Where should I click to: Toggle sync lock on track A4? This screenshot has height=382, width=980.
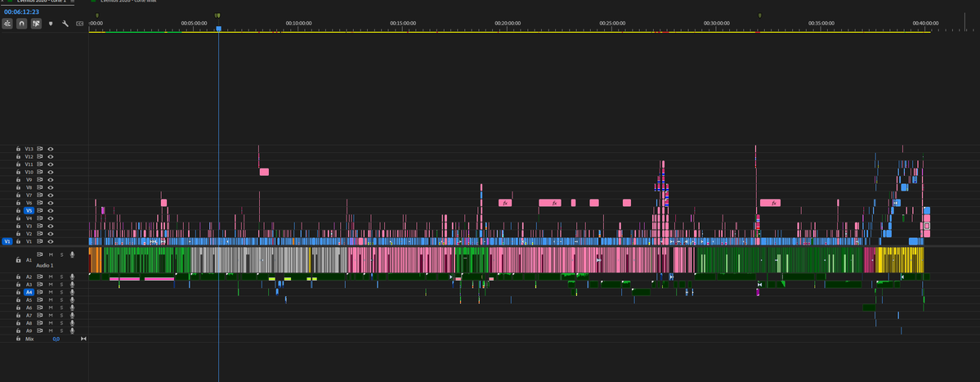point(40,292)
